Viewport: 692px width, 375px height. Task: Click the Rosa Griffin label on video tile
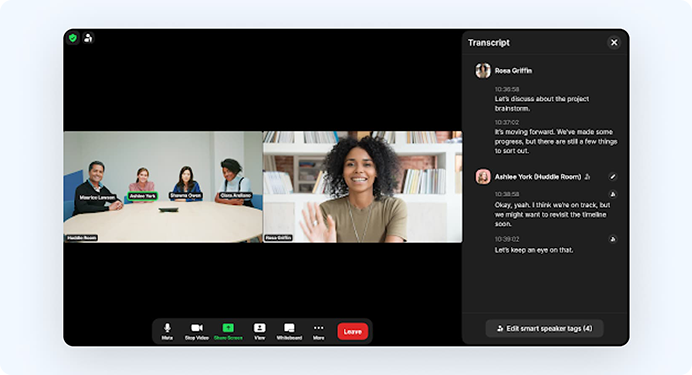point(278,238)
